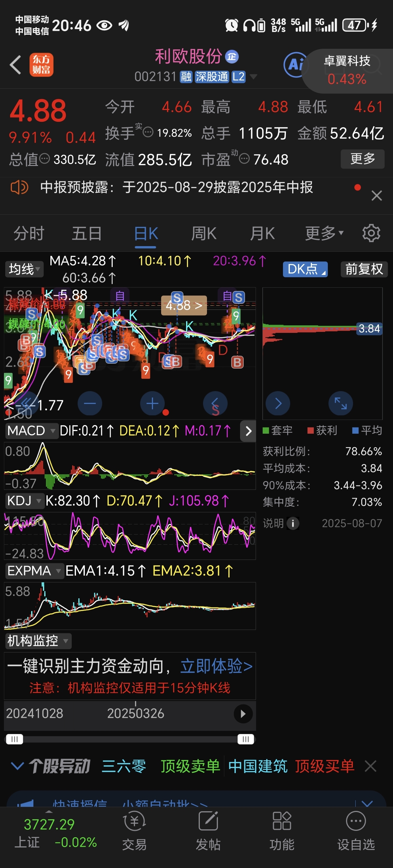Tap the 2025-08-07 chip date
The width and height of the screenshot is (393, 868).
tap(352, 523)
